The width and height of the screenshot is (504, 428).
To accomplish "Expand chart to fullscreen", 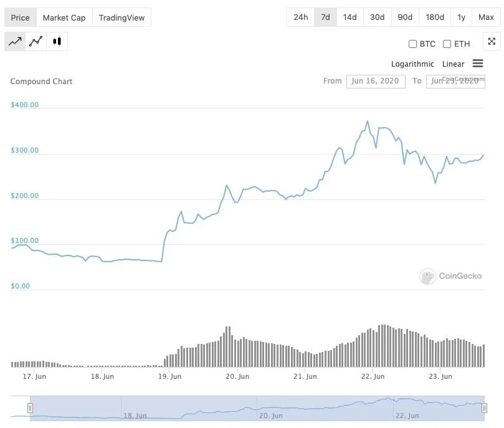I will pyautogui.click(x=492, y=42).
